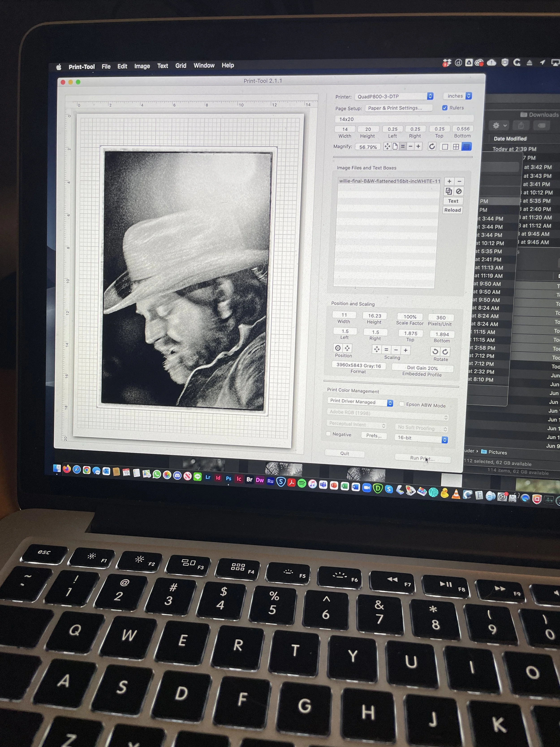560x747 pixels.
Task: Add an image file with plus button
Action: click(x=449, y=181)
